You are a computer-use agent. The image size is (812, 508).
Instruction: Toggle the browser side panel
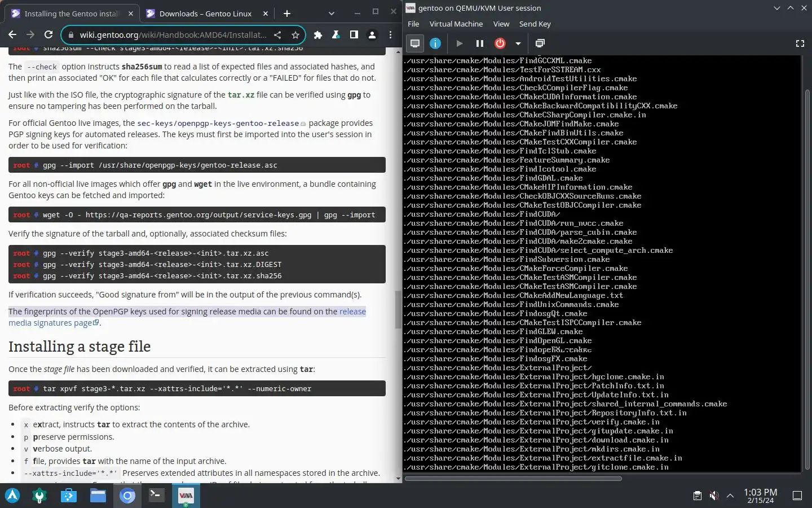(354, 35)
